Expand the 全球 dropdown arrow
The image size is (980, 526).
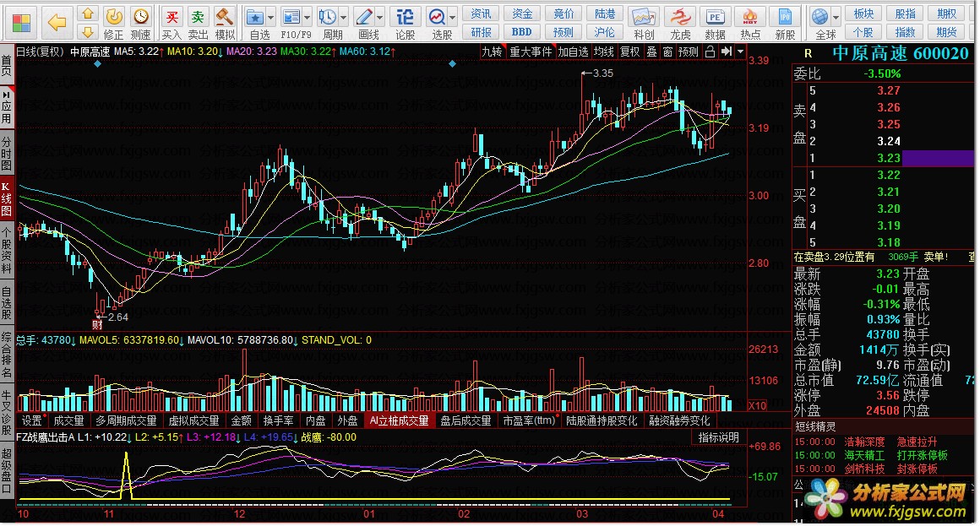[836, 18]
